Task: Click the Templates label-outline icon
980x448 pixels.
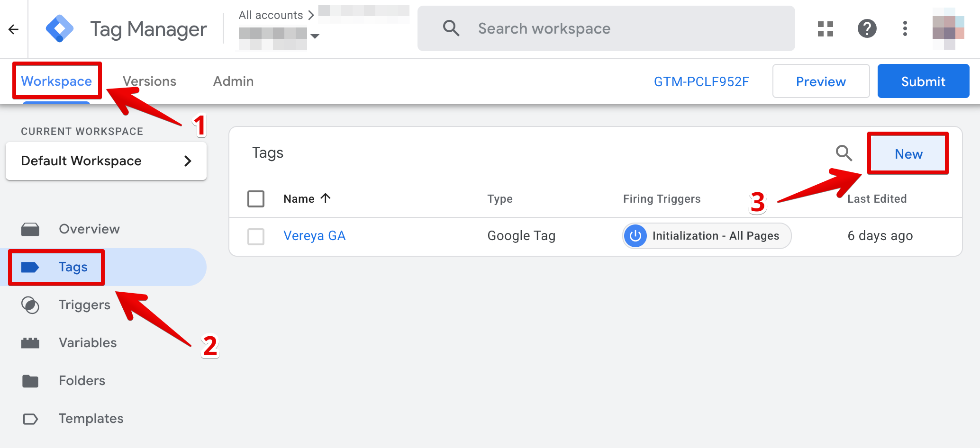Action: coord(30,419)
